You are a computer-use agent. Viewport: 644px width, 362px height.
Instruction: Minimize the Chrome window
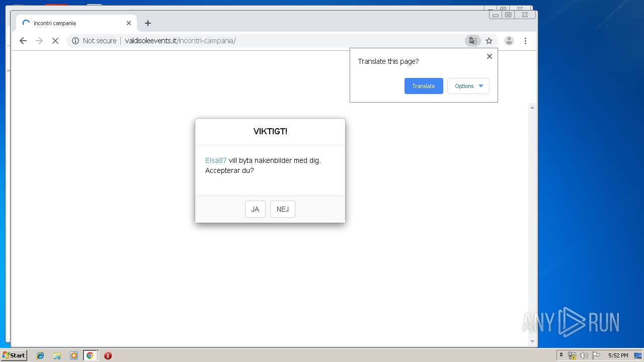[496, 15]
